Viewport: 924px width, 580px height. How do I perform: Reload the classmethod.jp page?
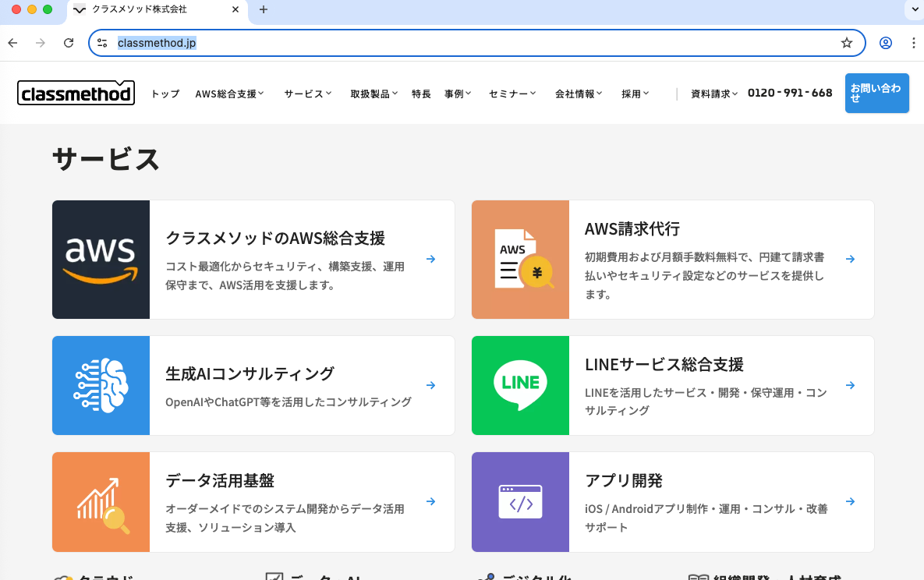(69, 43)
